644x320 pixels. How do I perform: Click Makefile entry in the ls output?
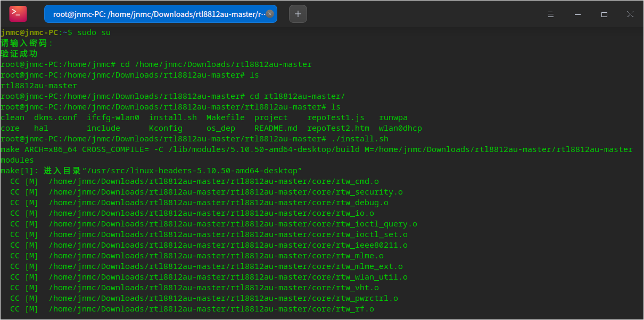(225, 117)
